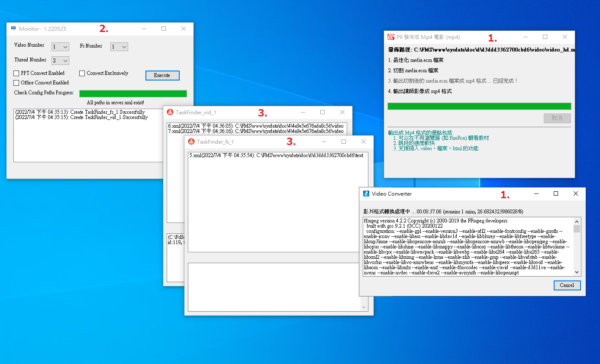Click the Monitor window title icon
This screenshot has width=600, height=364.
click(13, 29)
